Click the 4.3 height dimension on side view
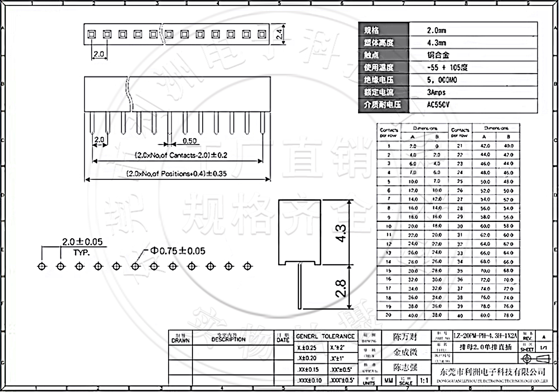This screenshot has height=392, width=559. pos(341,233)
